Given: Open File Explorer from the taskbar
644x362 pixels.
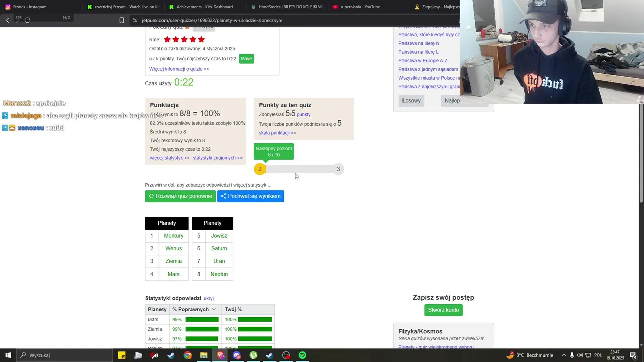Looking at the screenshot, I should point(204,355).
